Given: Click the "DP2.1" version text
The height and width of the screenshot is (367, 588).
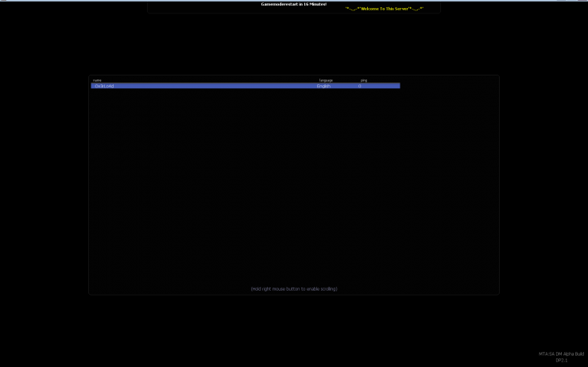Looking at the screenshot, I should tap(561, 361).
